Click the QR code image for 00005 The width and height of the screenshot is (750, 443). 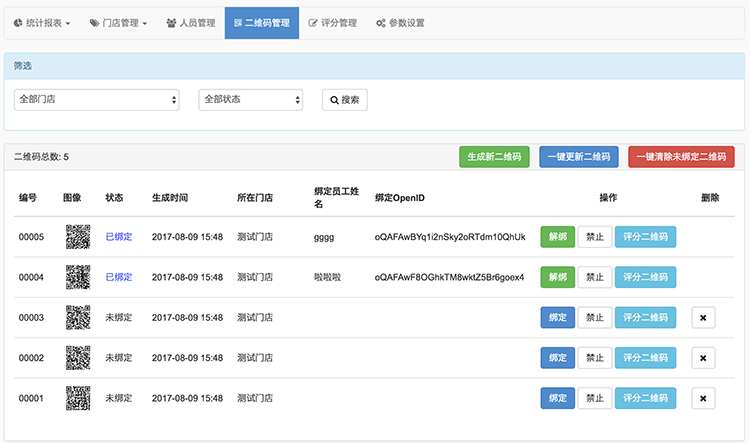point(78,237)
